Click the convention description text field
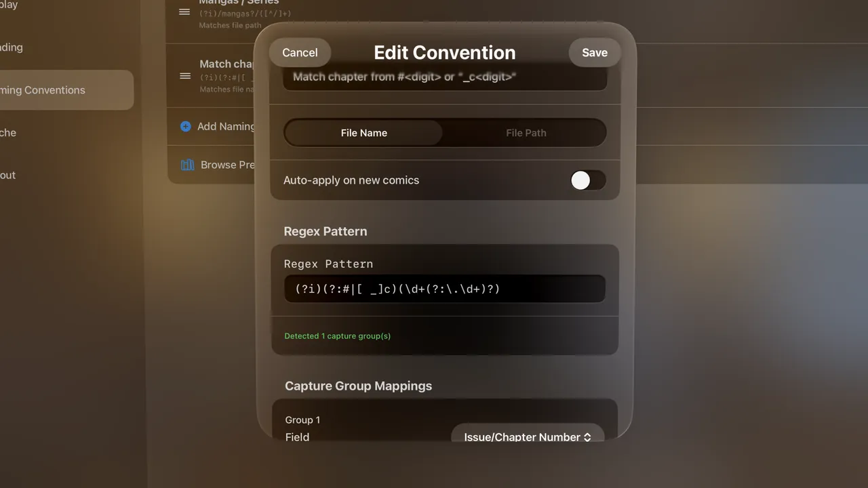The width and height of the screenshot is (868, 488). click(445, 77)
